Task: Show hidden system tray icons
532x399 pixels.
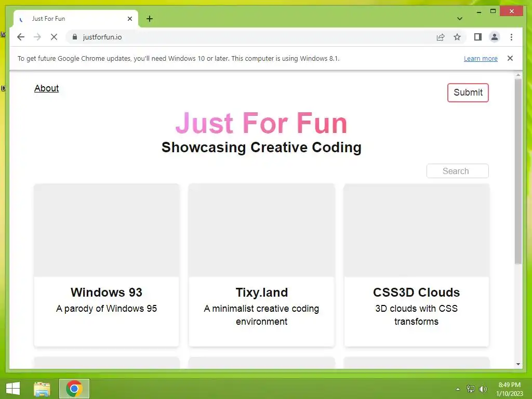Action: tap(458, 389)
